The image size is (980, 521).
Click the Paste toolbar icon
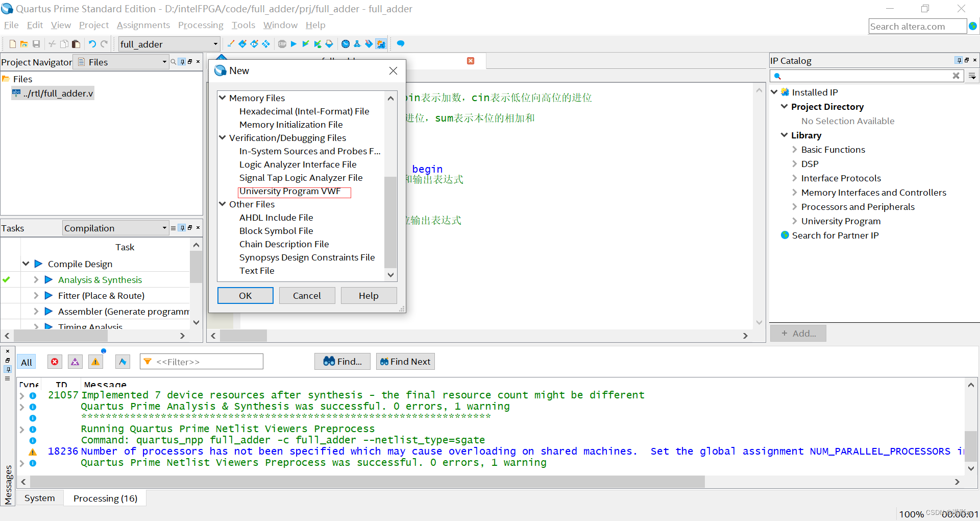(x=76, y=44)
